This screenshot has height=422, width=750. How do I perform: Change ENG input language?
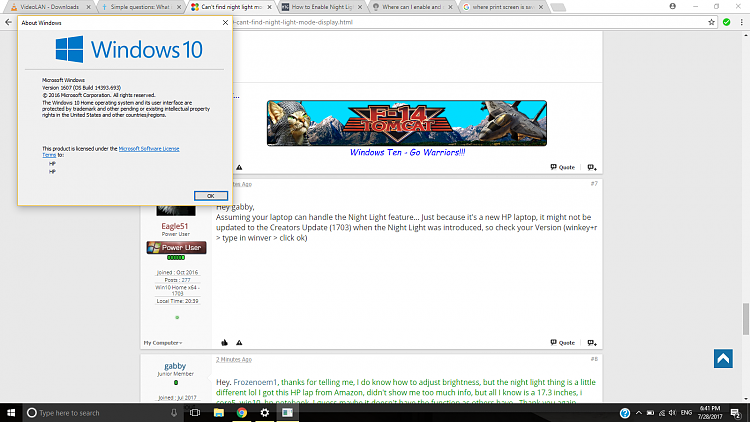[686, 413]
